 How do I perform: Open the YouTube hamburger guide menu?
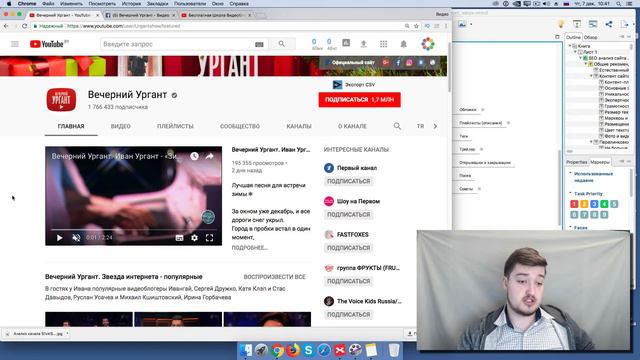(x=15, y=44)
